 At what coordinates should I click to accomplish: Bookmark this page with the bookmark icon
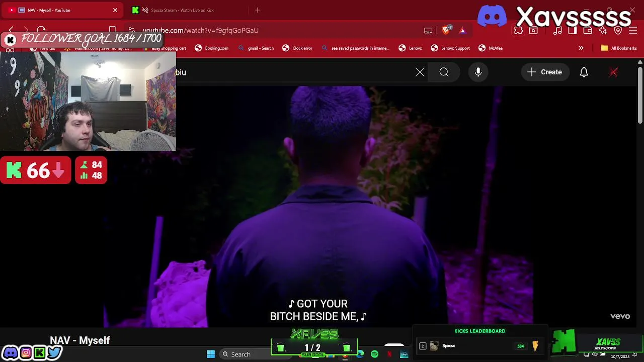(x=113, y=30)
